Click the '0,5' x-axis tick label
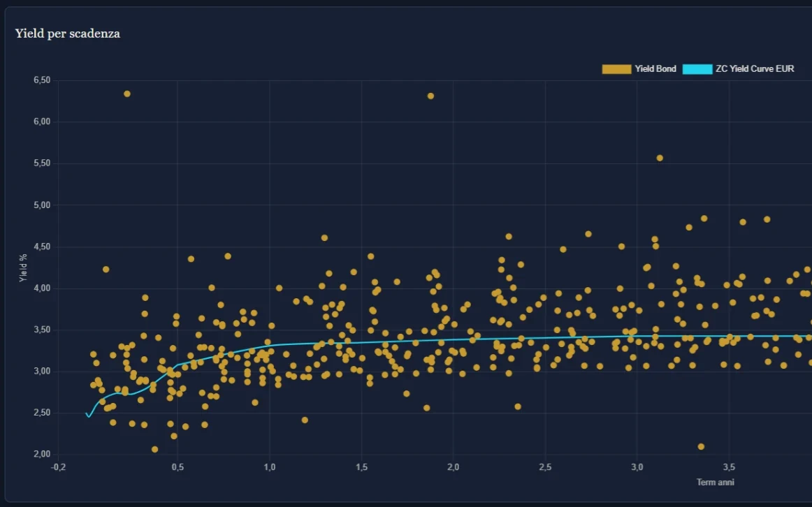812x507 pixels. pos(177,467)
